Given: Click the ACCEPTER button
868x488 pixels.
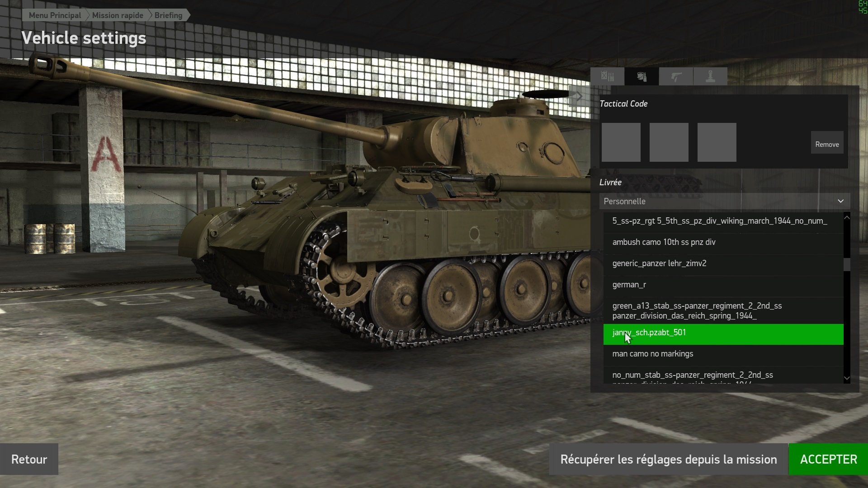Looking at the screenshot, I should coord(828,459).
